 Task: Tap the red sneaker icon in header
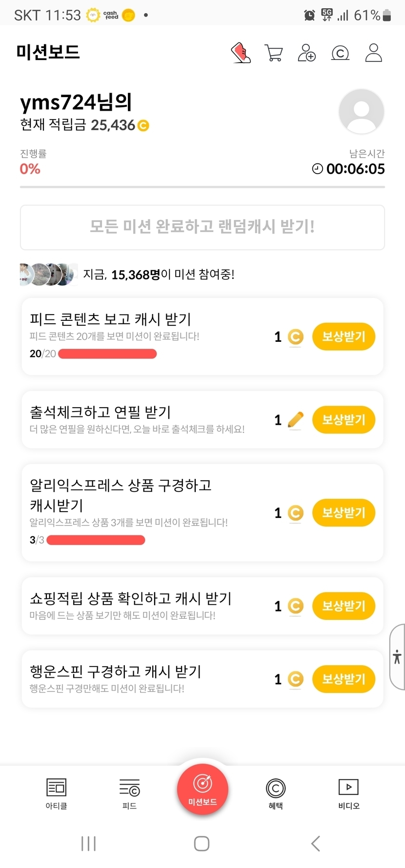click(241, 53)
